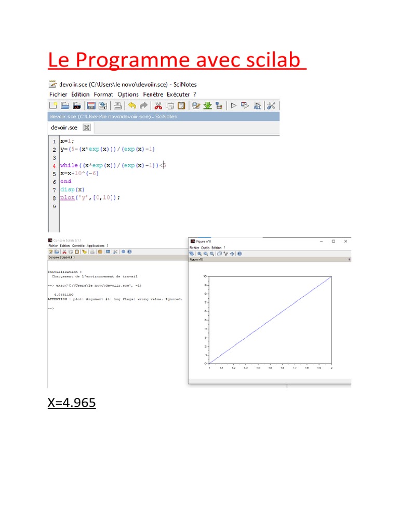Screen dimensions: 399x532
Task: Click the green down-arrow icon in SciNotes toolbar
Action: [208, 105]
